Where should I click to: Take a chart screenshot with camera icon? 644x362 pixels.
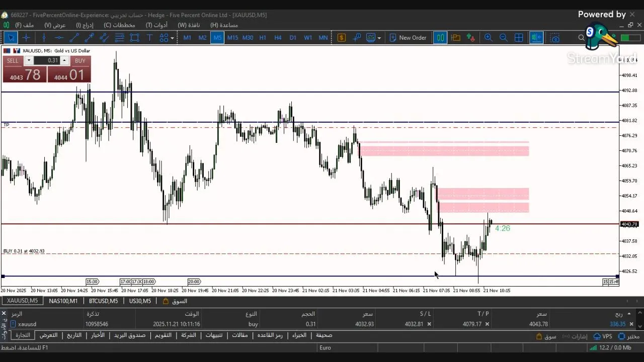[555, 38]
